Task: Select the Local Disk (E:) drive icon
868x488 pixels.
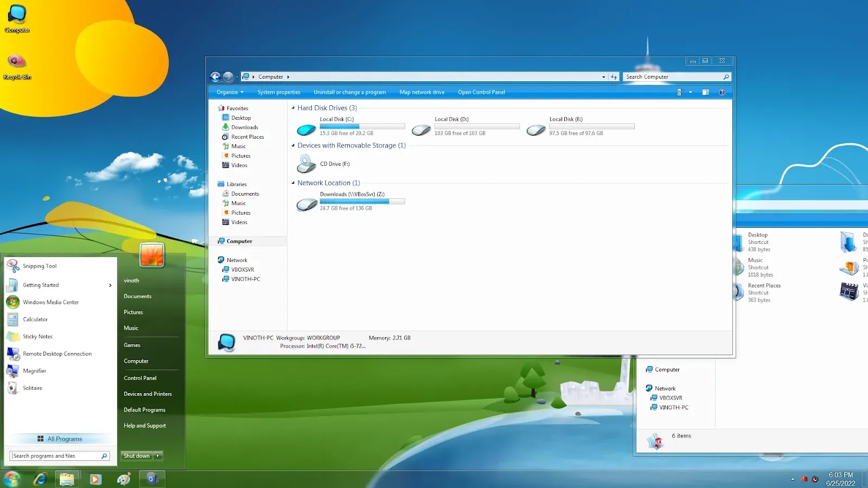Action: [536, 130]
